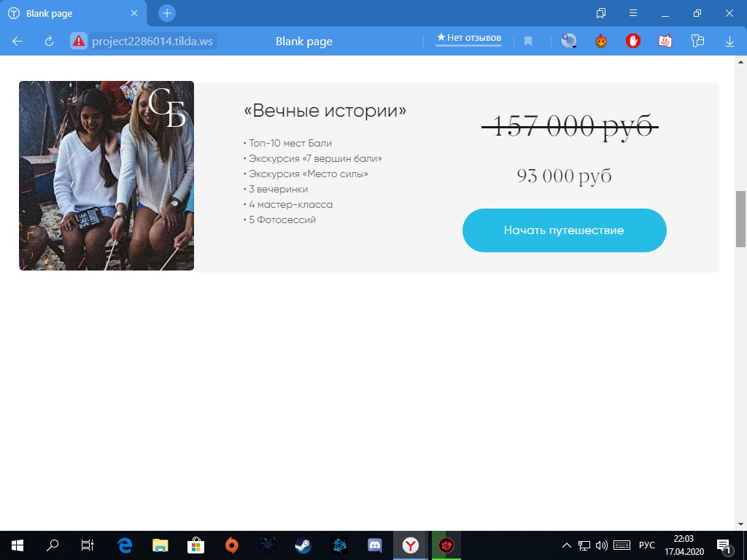Image resolution: width=747 pixels, height=560 pixels.
Task: Click the photo of two girls
Action: click(x=107, y=176)
